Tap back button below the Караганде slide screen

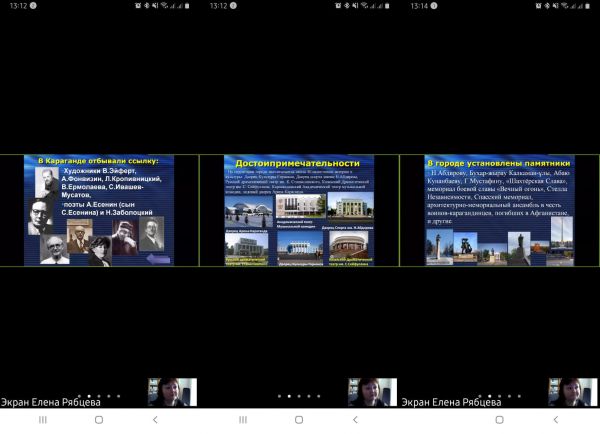coord(155,420)
